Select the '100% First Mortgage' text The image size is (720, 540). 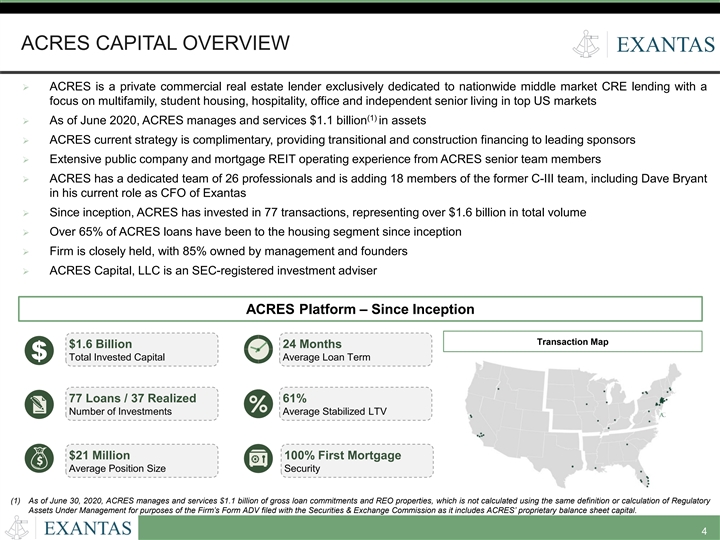coord(343,455)
